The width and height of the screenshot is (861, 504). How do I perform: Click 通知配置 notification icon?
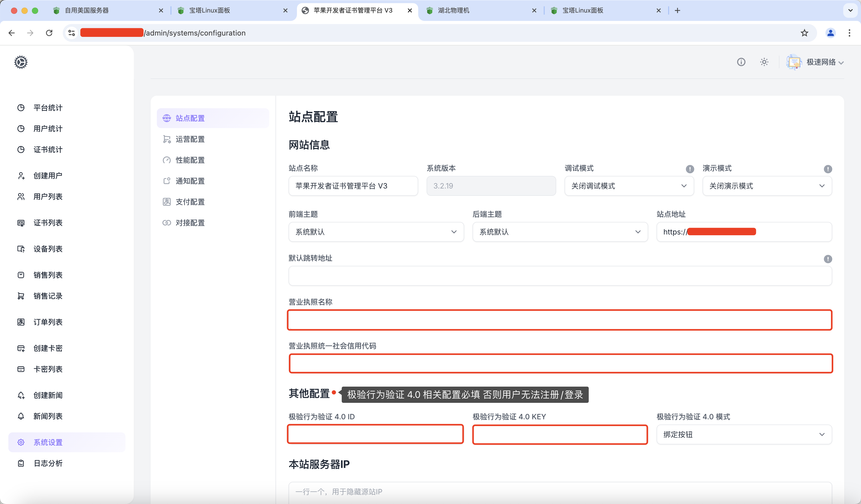point(167,181)
